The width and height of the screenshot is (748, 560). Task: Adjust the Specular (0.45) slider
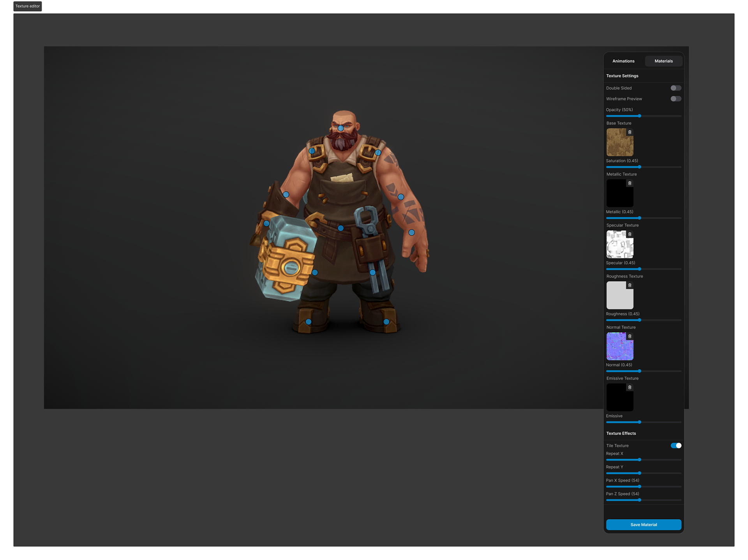pyautogui.click(x=644, y=269)
